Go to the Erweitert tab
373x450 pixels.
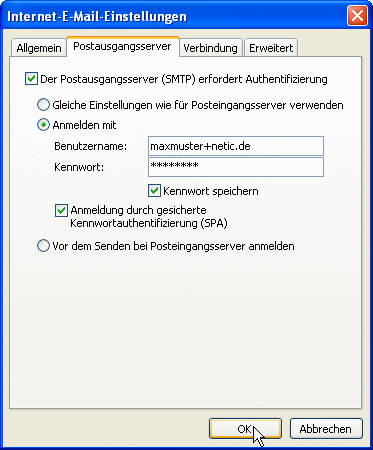[x=271, y=48]
